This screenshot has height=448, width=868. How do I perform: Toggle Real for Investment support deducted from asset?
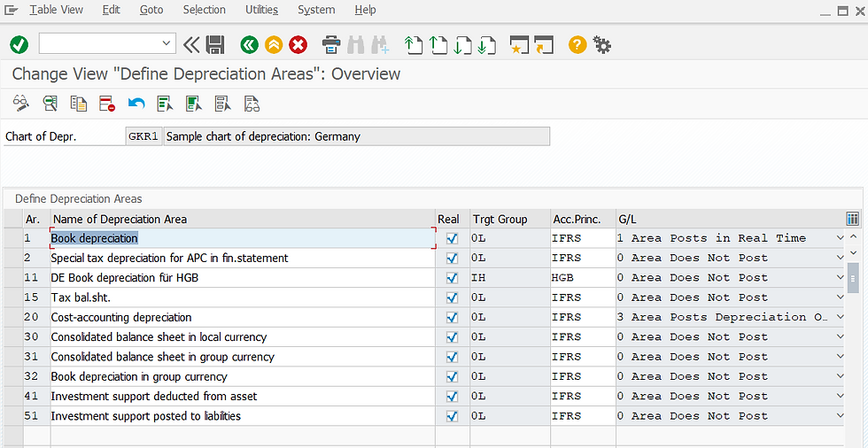(453, 397)
